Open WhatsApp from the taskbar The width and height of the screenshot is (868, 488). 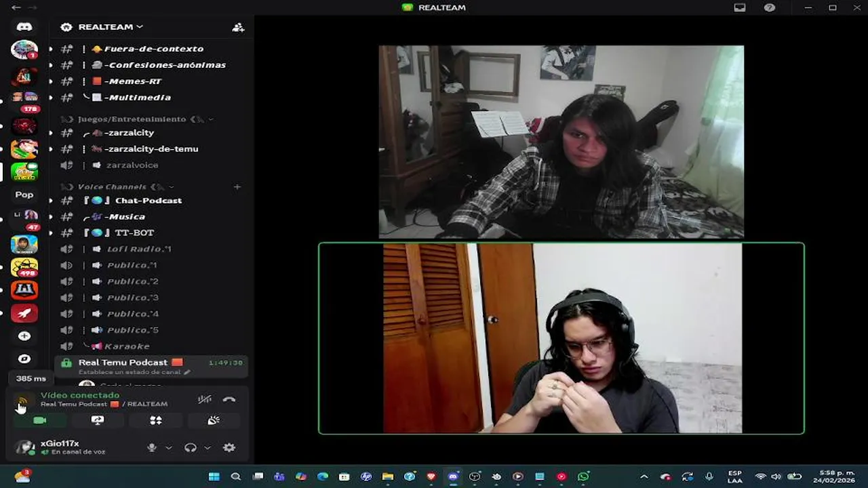(583, 476)
